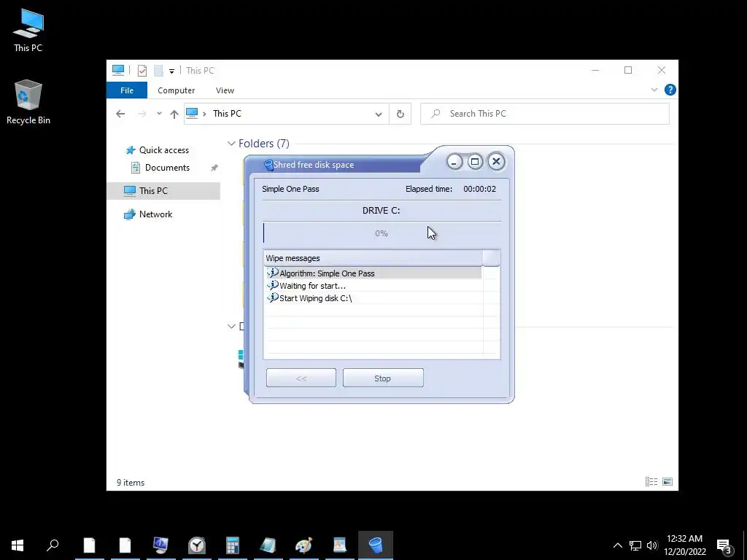Screen dimensions: 747x560
Task: Open Explorer help
Action: click(670, 90)
